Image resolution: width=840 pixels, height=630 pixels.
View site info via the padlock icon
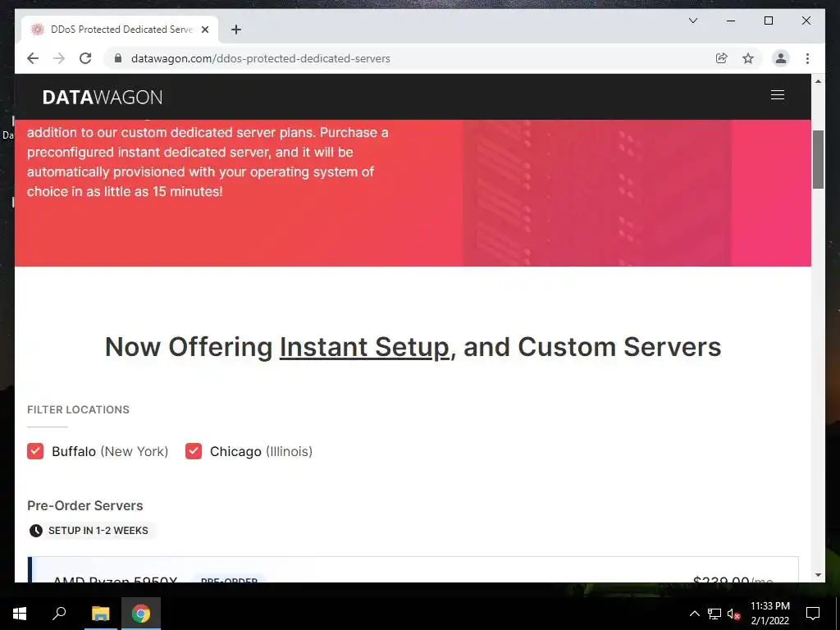pyautogui.click(x=118, y=58)
